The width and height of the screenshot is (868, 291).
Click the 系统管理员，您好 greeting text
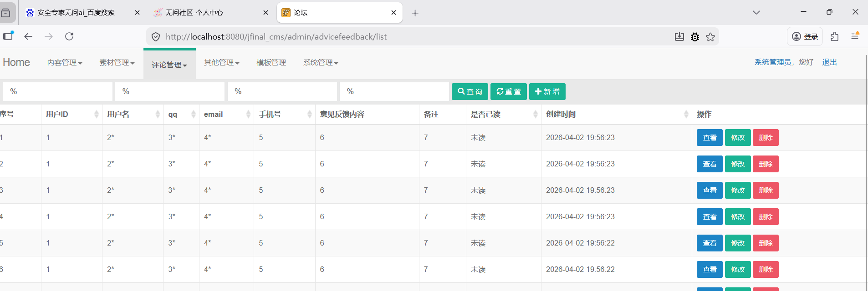(784, 62)
